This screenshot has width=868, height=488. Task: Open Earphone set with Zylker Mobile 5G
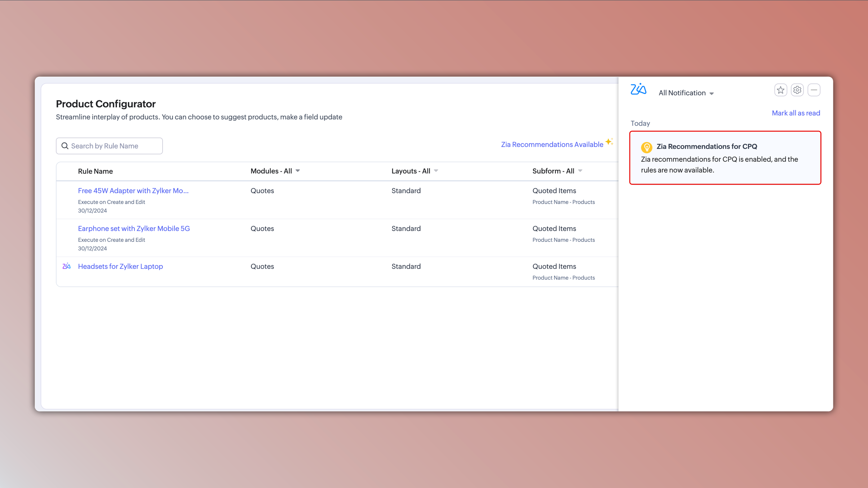(x=134, y=229)
